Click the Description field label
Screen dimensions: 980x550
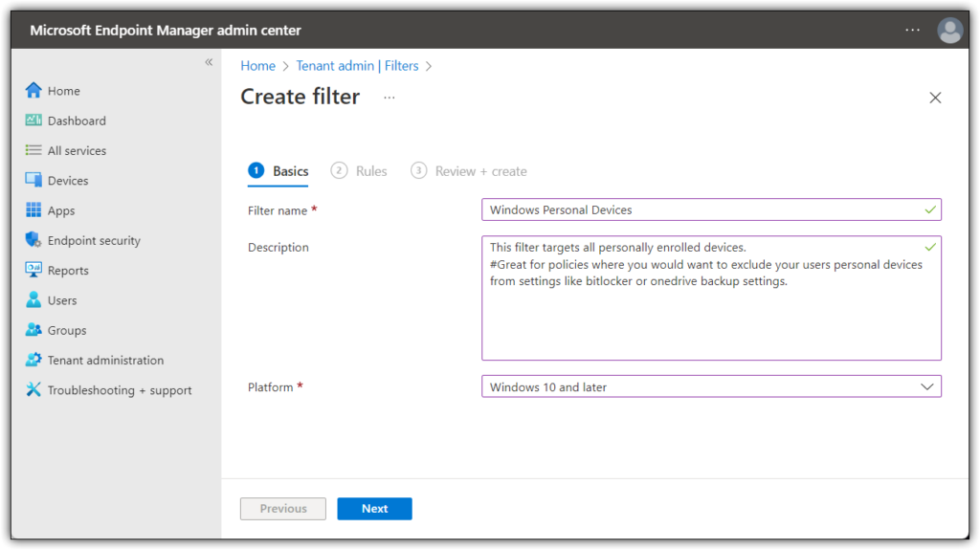coord(278,248)
